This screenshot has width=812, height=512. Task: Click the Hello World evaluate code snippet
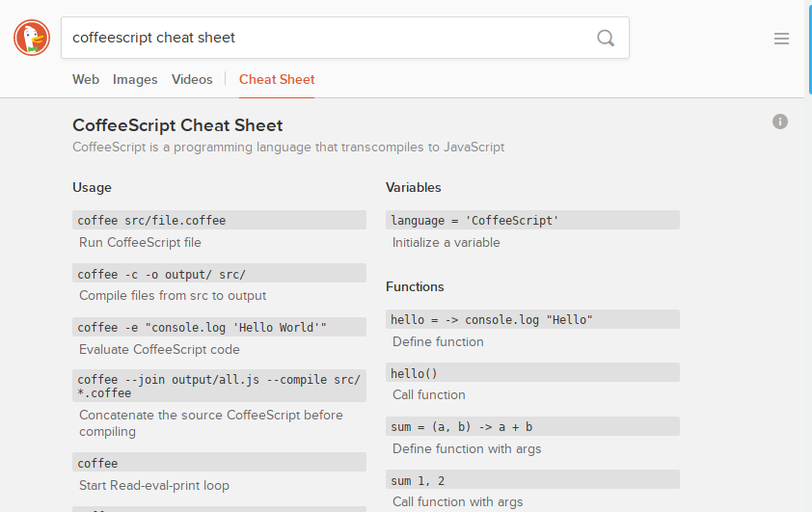(219, 327)
